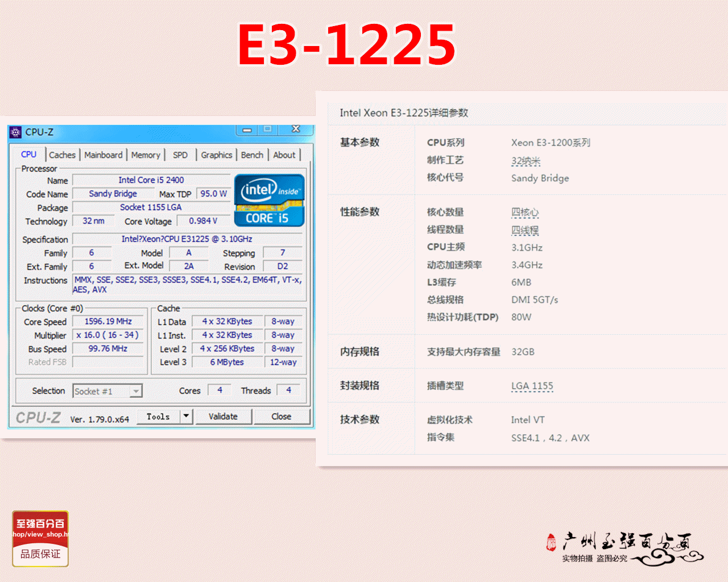Select the Mainboard tab
This screenshot has width=728, height=582.
coord(104,155)
